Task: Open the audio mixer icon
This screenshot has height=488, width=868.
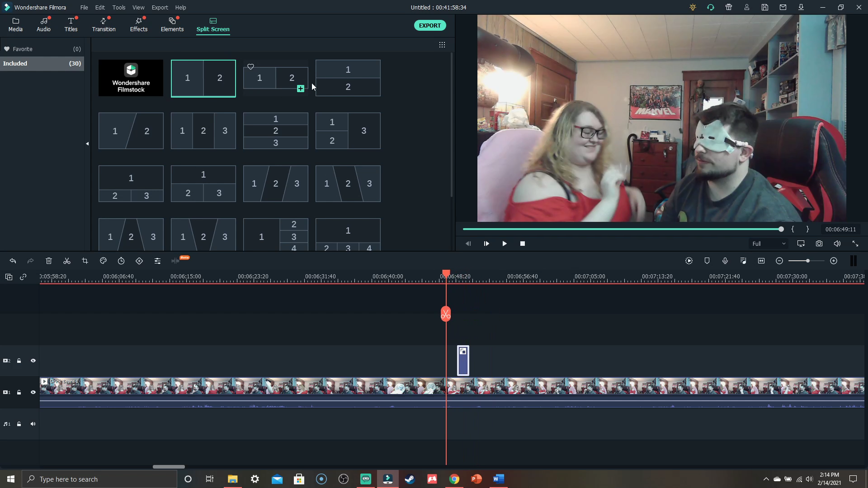Action: pos(743,261)
